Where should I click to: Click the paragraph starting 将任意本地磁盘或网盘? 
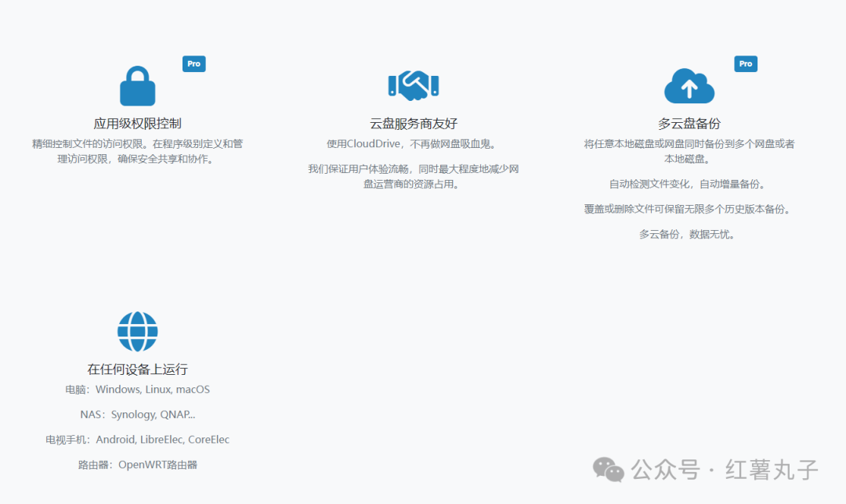point(689,152)
